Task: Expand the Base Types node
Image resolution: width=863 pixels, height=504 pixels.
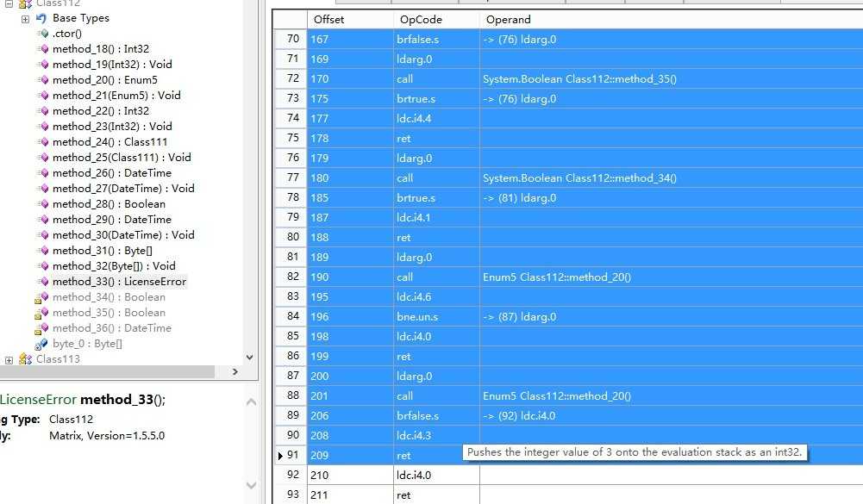Action: pyautogui.click(x=25, y=19)
